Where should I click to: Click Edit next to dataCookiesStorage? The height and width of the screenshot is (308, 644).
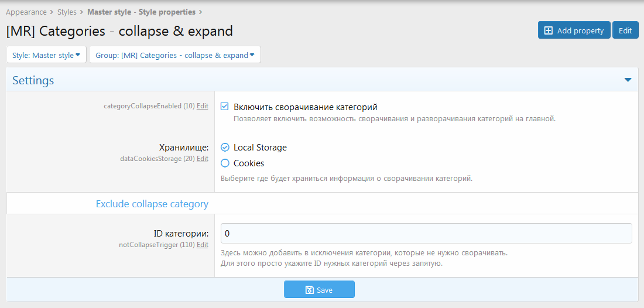tap(202, 159)
